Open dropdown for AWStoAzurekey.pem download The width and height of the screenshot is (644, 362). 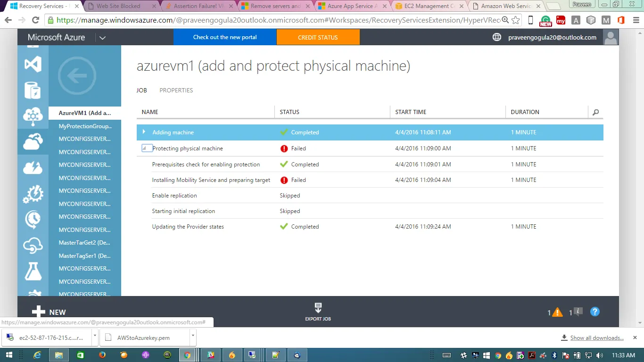click(x=192, y=337)
